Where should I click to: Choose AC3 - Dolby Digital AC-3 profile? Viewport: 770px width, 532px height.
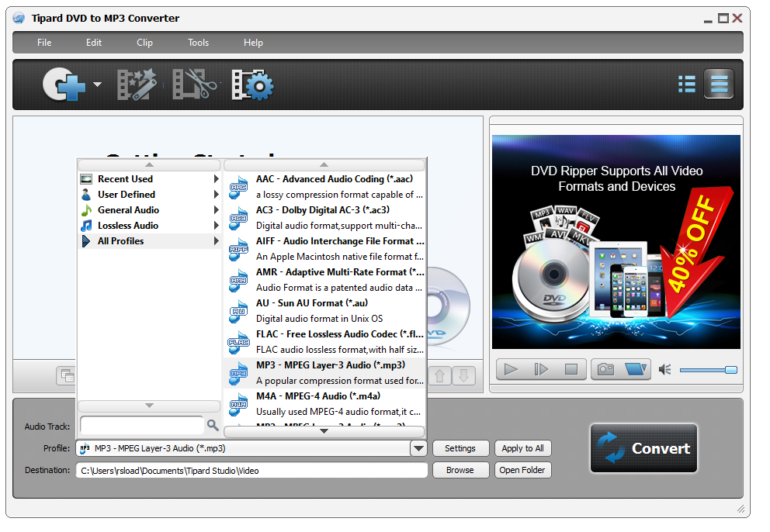tap(324, 218)
